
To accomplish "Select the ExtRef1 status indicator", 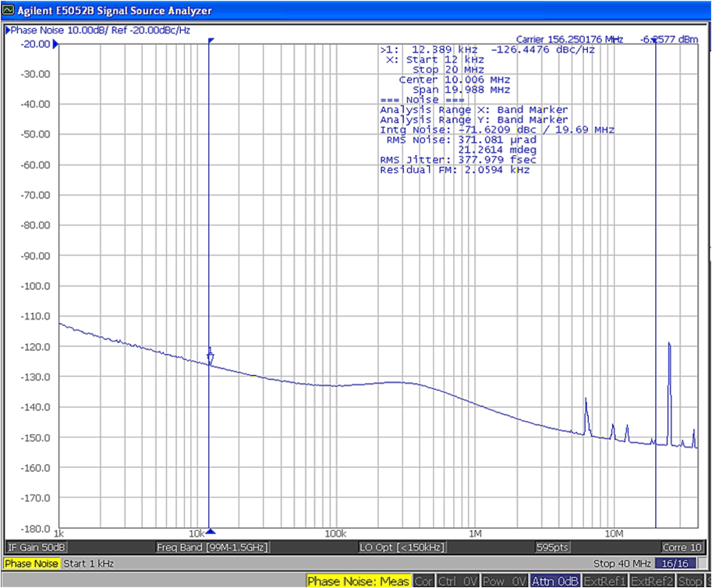I will pyautogui.click(x=604, y=580).
